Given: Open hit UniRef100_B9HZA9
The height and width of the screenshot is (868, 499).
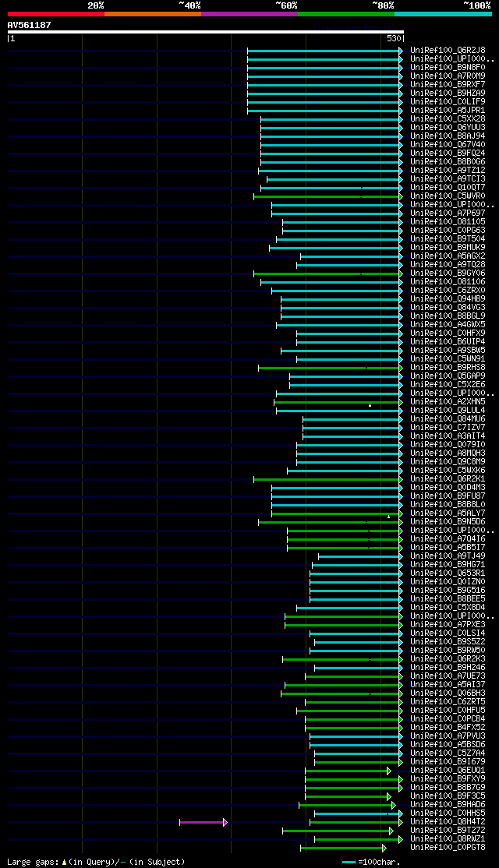Looking at the screenshot, I should click(x=448, y=93).
